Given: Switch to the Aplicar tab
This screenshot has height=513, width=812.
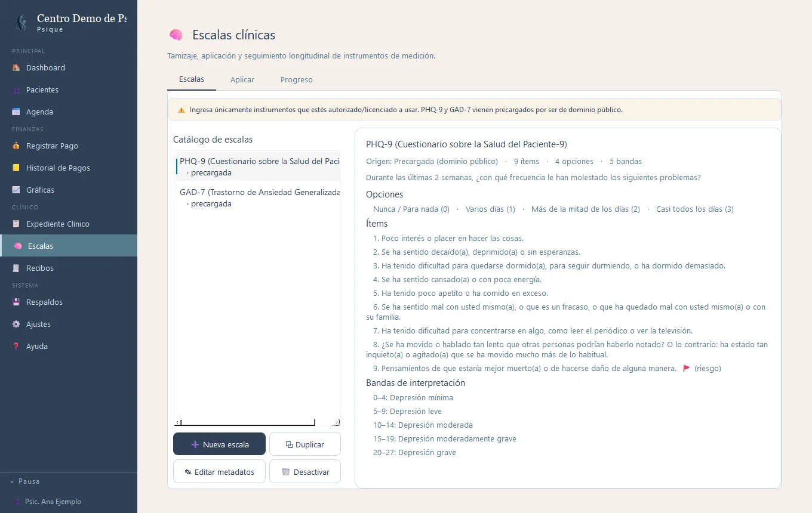Looking at the screenshot, I should [242, 80].
